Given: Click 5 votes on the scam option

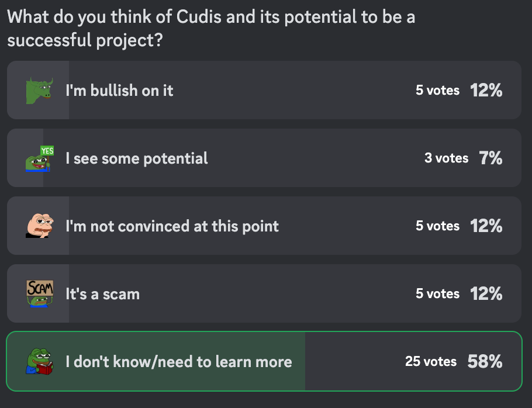Looking at the screenshot, I should pos(438,293).
